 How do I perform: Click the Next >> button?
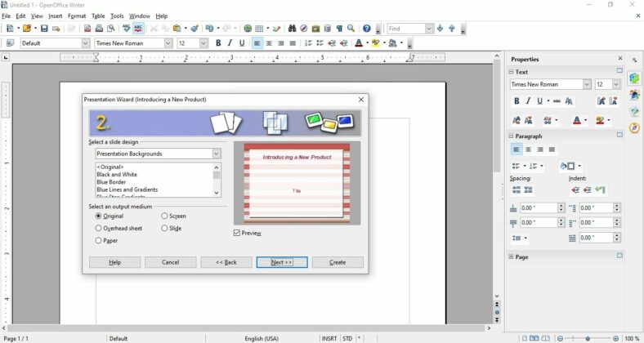click(x=282, y=262)
